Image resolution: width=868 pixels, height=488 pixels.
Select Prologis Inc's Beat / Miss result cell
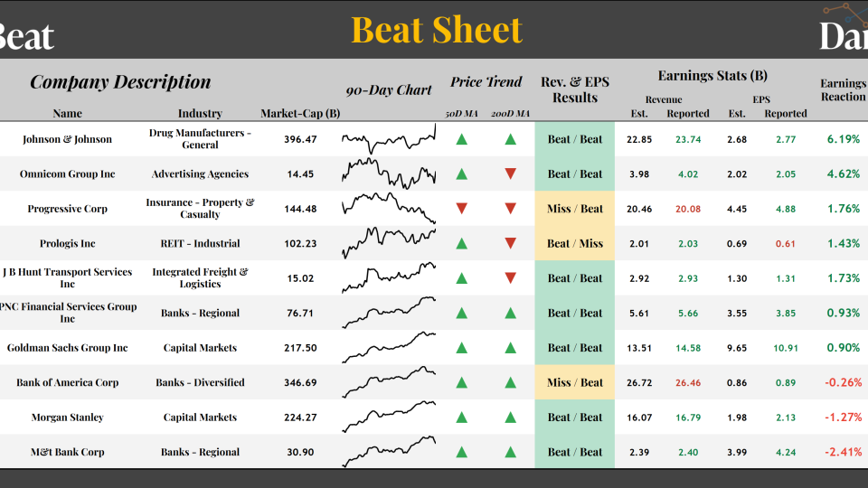click(x=575, y=243)
